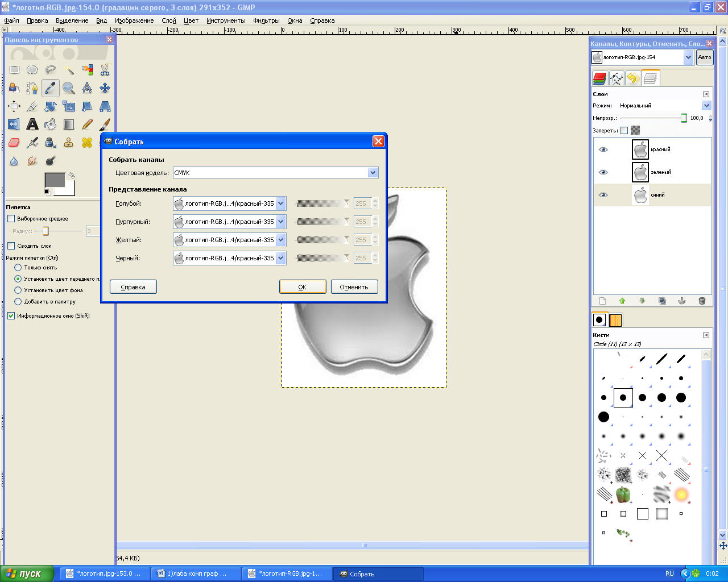Screen dimensions: 728x582
Task: Select the Zoom magnifier tool
Action: coord(69,88)
